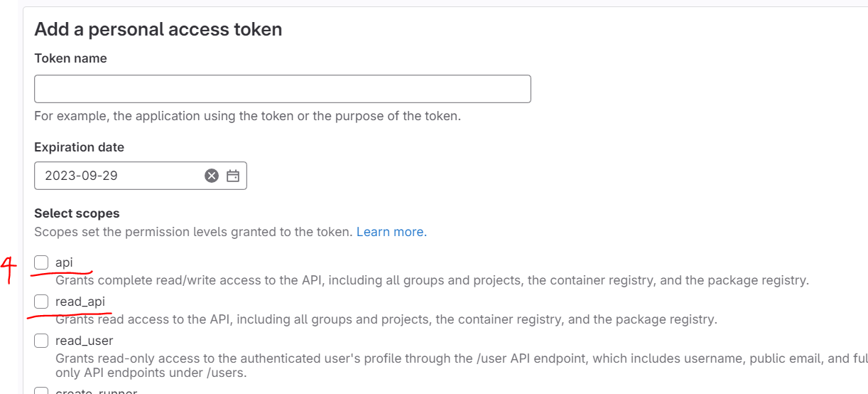Toggle the partially visible create_runner checkbox

click(x=41, y=391)
